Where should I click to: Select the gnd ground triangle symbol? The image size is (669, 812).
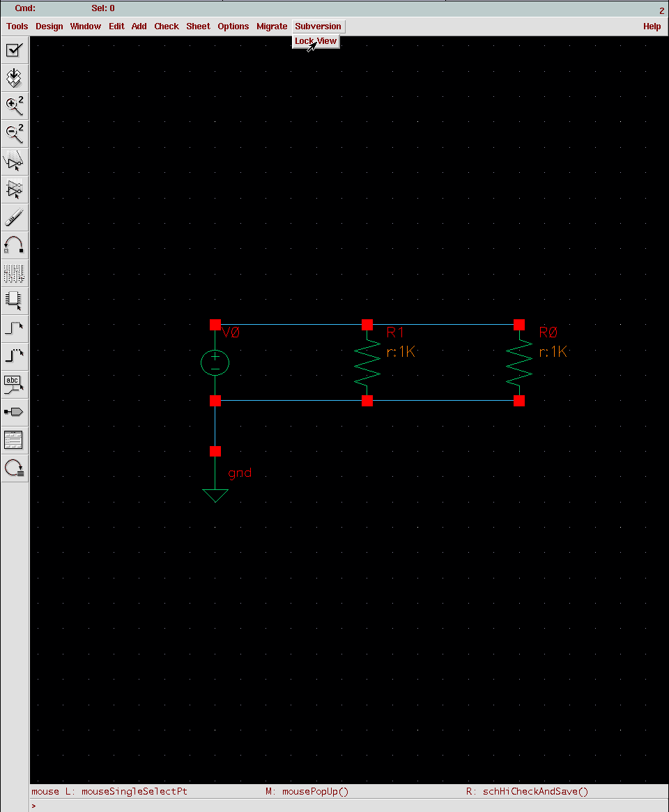tap(215, 496)
